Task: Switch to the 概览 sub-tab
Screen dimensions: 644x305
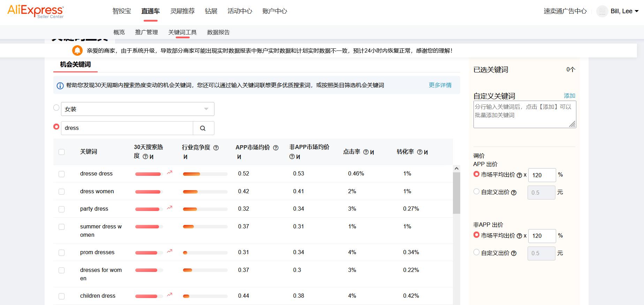Action: pos(119,32)
